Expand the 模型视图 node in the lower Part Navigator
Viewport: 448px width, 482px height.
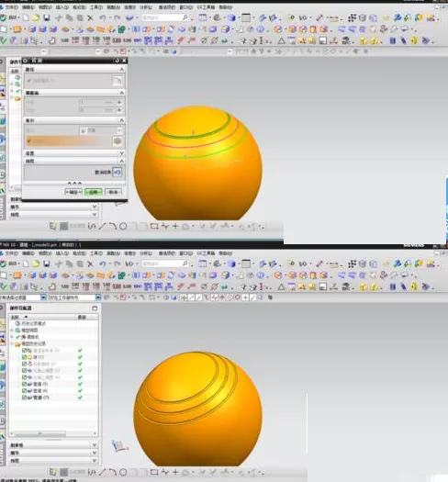[12, 331]
